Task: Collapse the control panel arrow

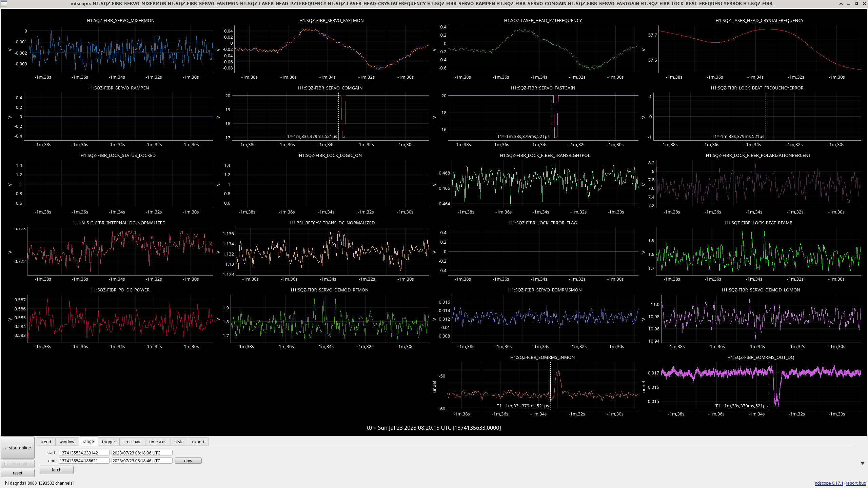Action: point(863,463)
